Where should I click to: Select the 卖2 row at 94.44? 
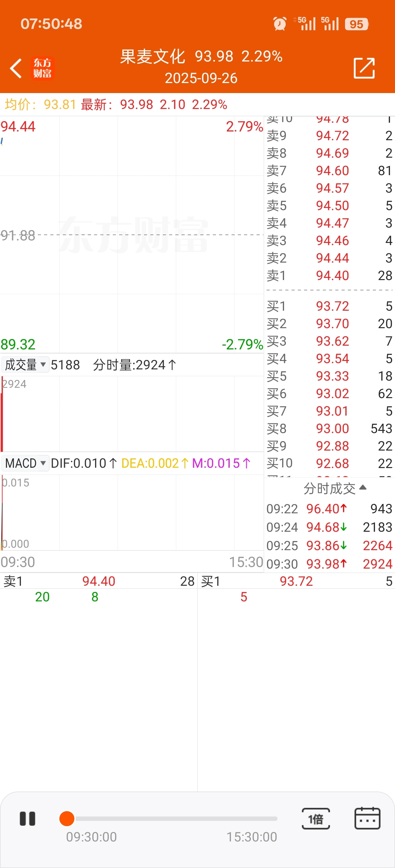[329, 258]
